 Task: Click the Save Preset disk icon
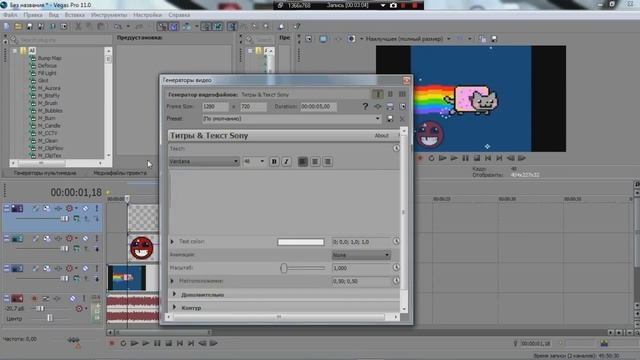point(390,119)
